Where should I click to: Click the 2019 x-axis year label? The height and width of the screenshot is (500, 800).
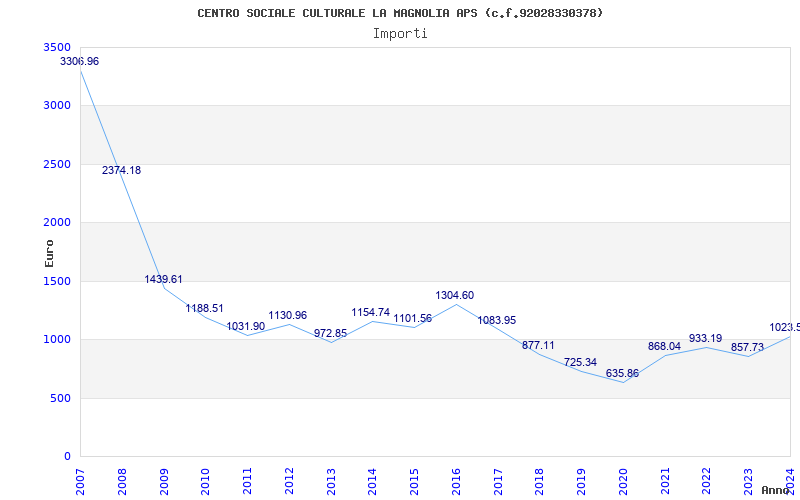(582, 482)
